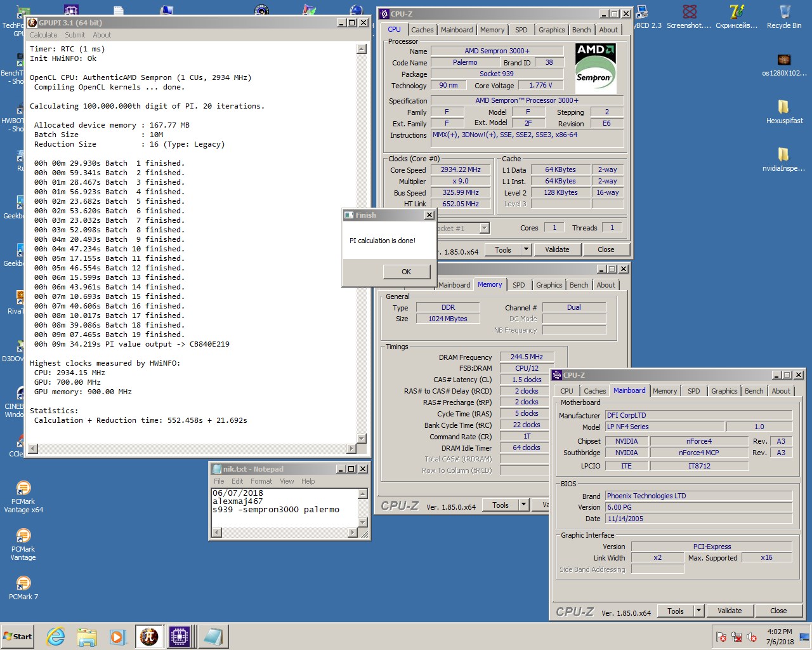Switch to SPD tab in CPU-Z Memory window
Image resolution: width=812 pixels, height=650 pixels.
pyautogui.click(x=518, y=285)
